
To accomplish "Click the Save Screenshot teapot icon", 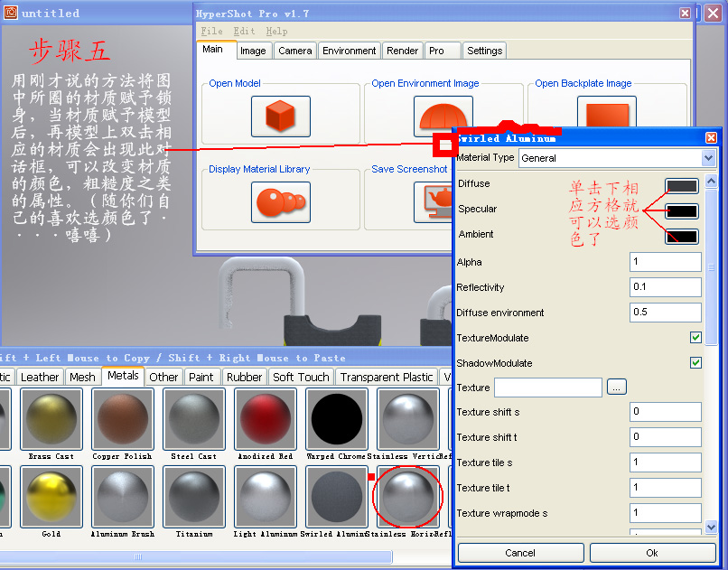I will [x=434, y=202].
